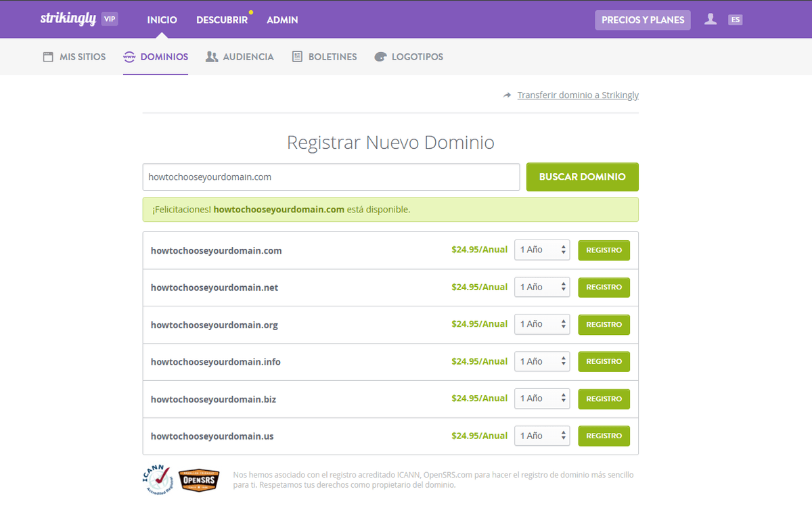Select the DESCUBRIR menu item
812x529 pixels.
coord(222,20)
